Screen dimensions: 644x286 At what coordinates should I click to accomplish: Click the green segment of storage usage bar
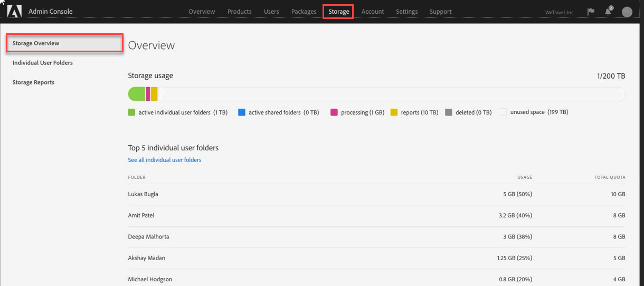(137, 94)
